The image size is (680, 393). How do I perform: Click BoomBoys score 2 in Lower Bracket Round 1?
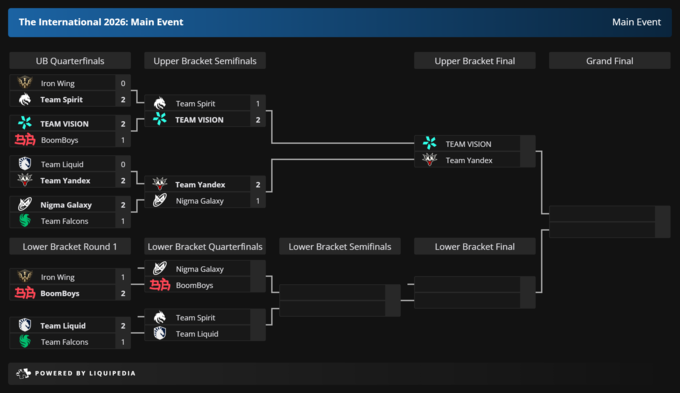tap(123, 293)
